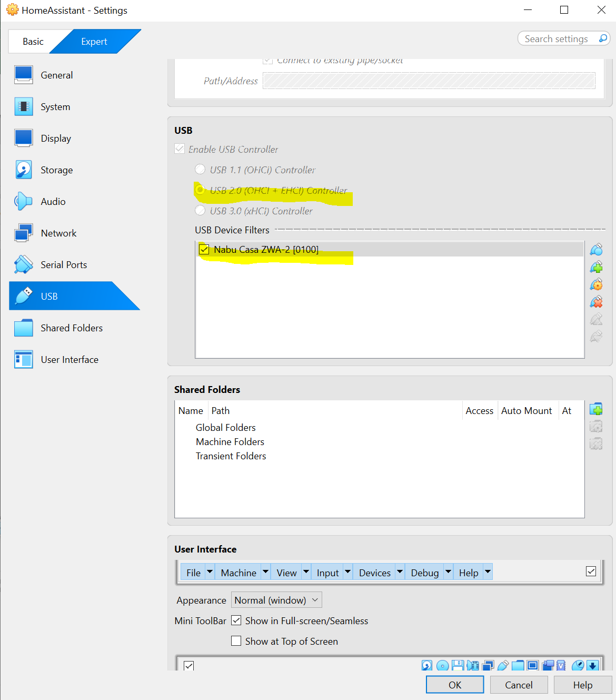Screen dimensions: 616x700
Task: Click OK to save settings
Action: click(455, 685)
